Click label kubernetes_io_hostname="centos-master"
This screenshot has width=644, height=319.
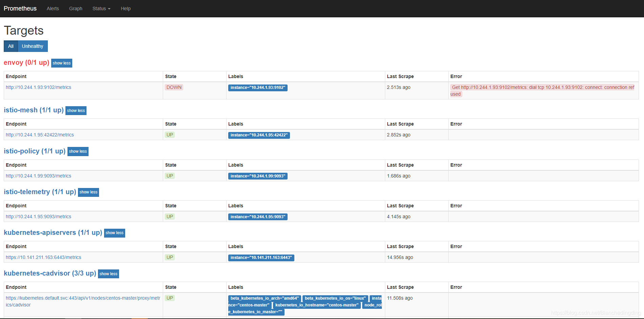tap(317, 305)
